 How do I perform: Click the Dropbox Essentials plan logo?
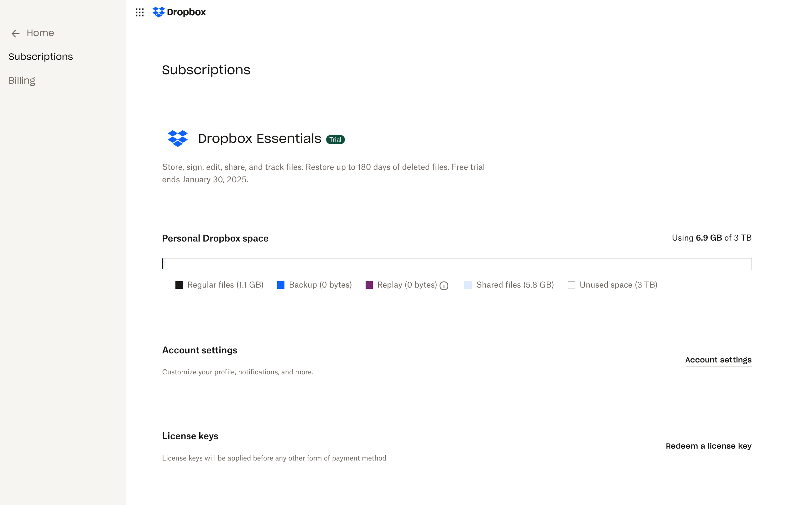coord(178,138)
